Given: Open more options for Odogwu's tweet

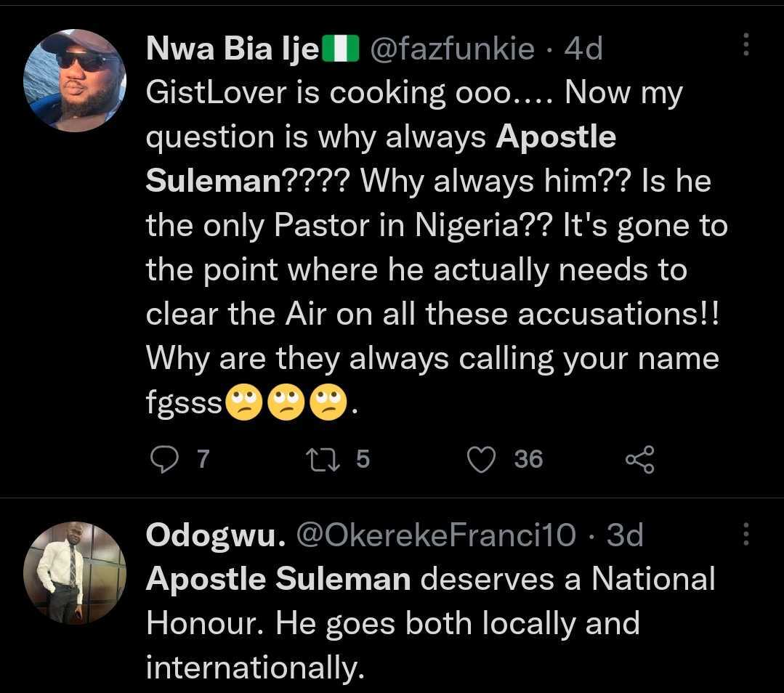Looking at the screenshot, I should [x=746, y=535].
